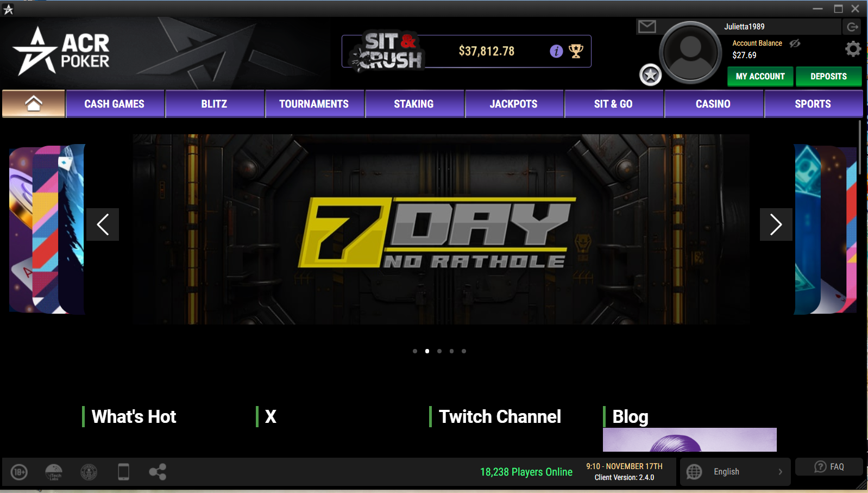
Task: Select the second carousel dot
Action: pyautogui.click(x=427, y=351)
